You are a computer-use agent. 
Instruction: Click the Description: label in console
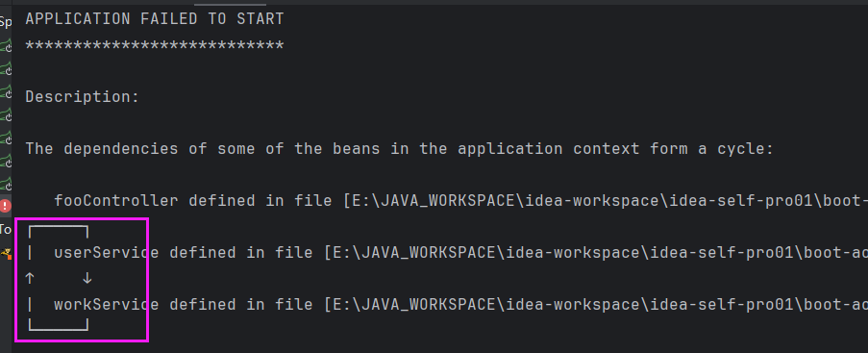coord(83,97)
